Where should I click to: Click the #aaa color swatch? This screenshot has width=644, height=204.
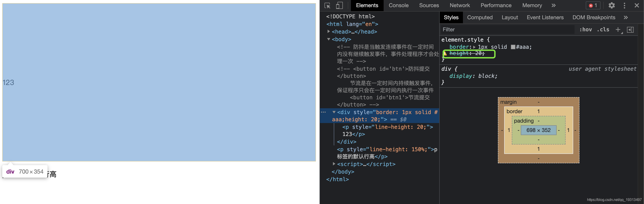pyautogui.click(x=513, y=47)
